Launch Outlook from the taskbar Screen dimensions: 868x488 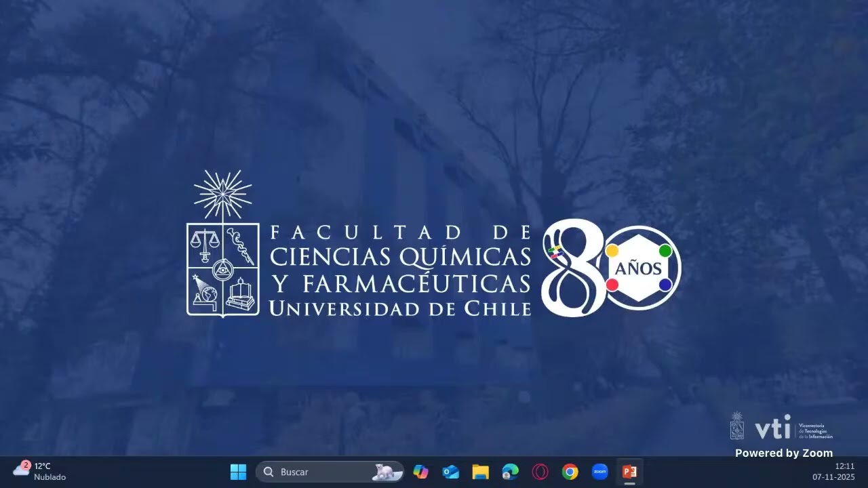coord(451,472)
